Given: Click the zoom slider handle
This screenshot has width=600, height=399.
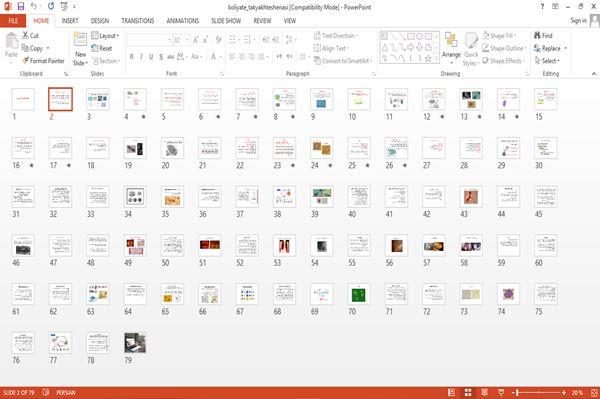Looking at the screenshot, I should coord(517,392).
